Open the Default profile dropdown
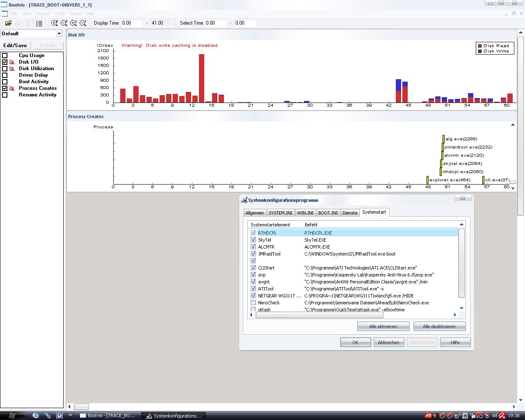The height and width of the screenshot is (420, 525). (x=59, y=34)
